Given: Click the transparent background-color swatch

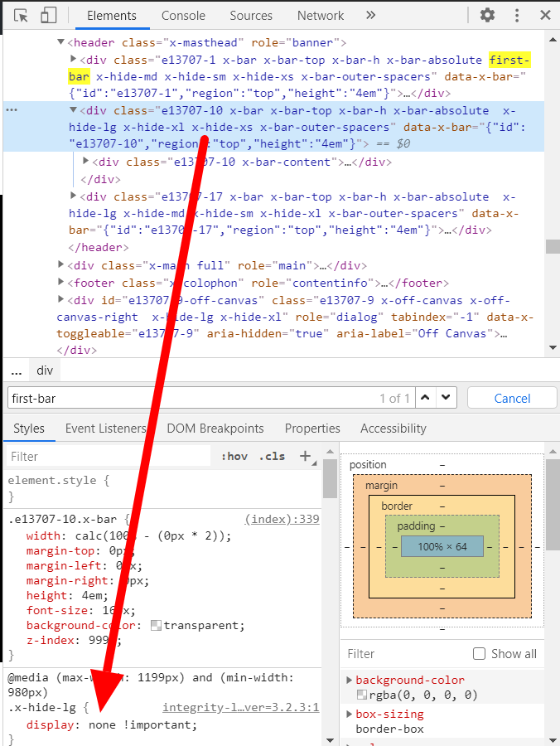Looking at the screenshot, I should [x=156, y=626].
